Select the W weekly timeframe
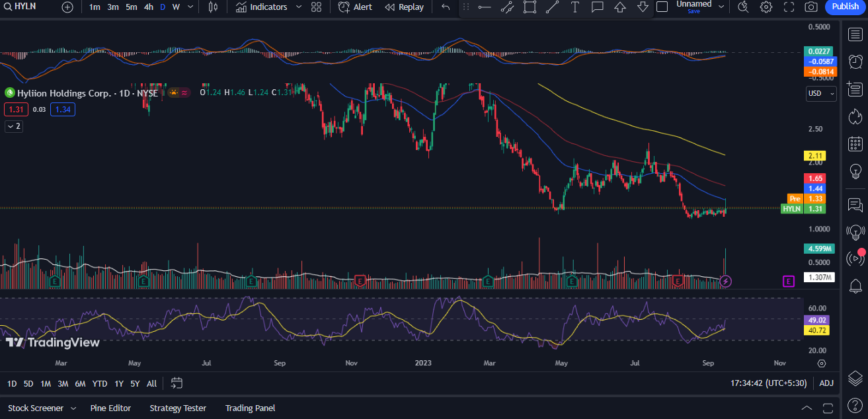This screenshot has width=868, height=419. [x=176, y=7]
